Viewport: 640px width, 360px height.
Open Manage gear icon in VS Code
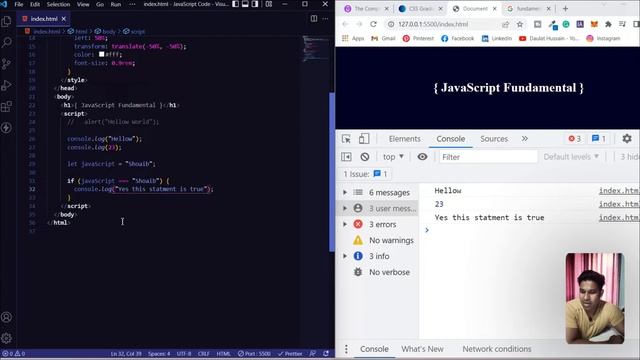tap(7, 338)
